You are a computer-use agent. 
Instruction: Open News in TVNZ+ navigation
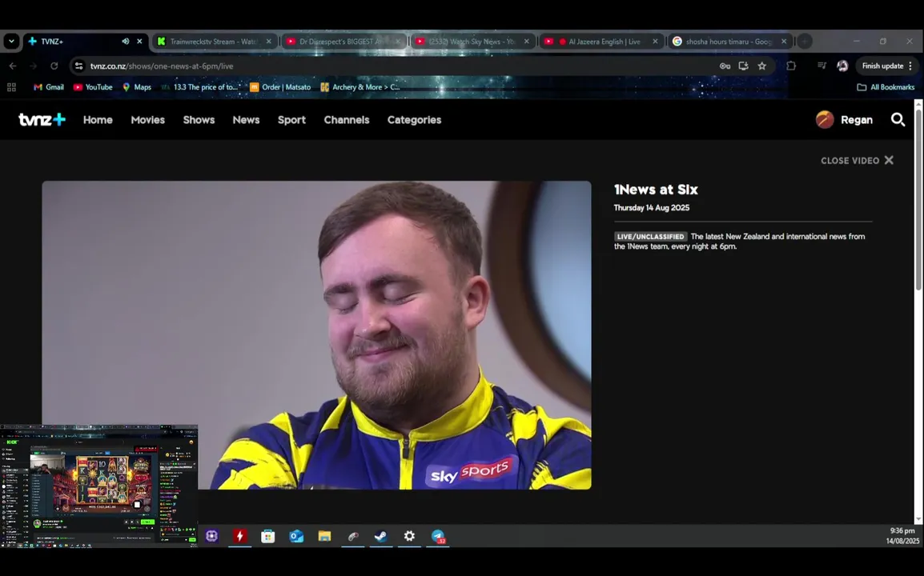pyautogui.click(x=246, y=119)
